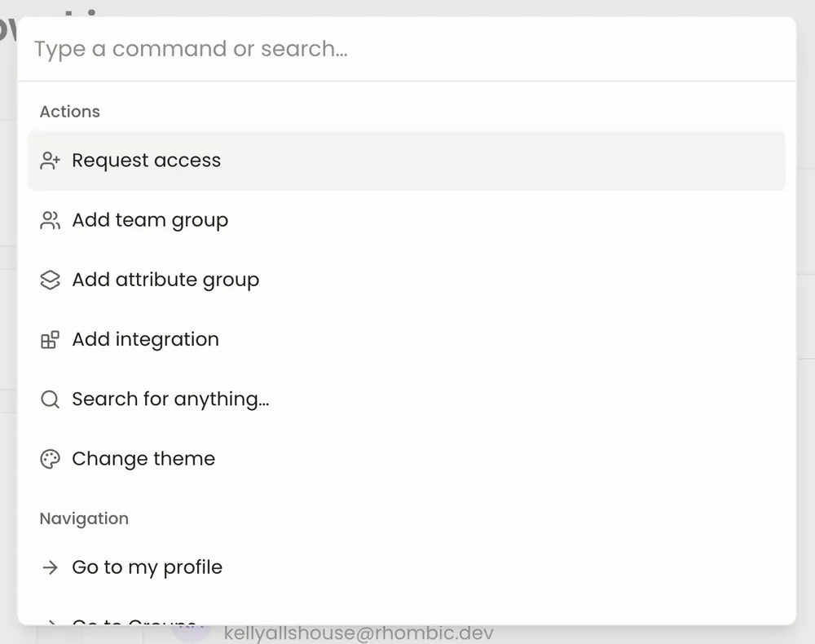Click the layers icon beside Add attribute group

tap(51, 280)
